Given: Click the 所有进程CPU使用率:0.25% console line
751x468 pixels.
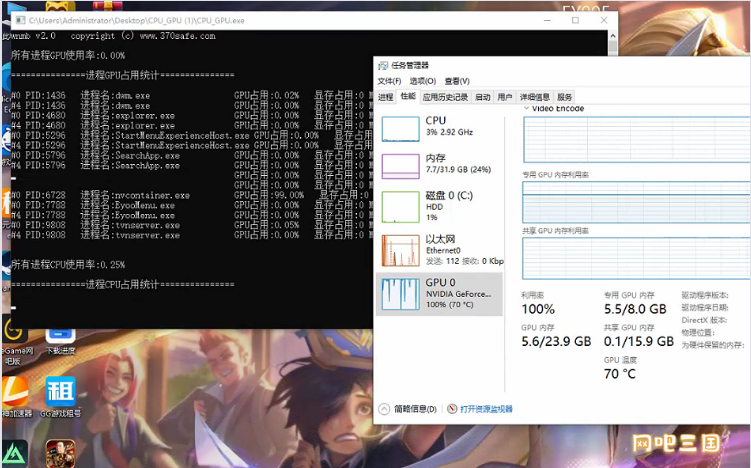Looking at the screenshot, I should pyautogui.click(x=68, y=264).
